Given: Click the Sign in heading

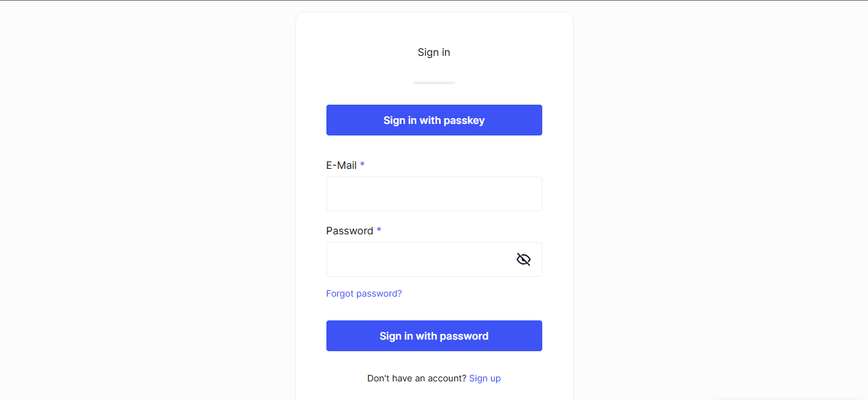Looking at the screenshot, I should point(434,52).
